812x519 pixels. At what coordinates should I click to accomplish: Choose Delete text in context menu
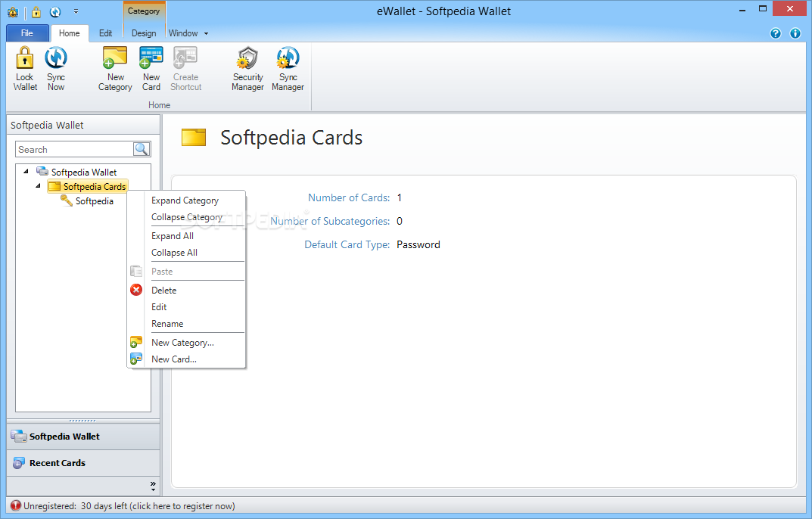tap(163, 290)
